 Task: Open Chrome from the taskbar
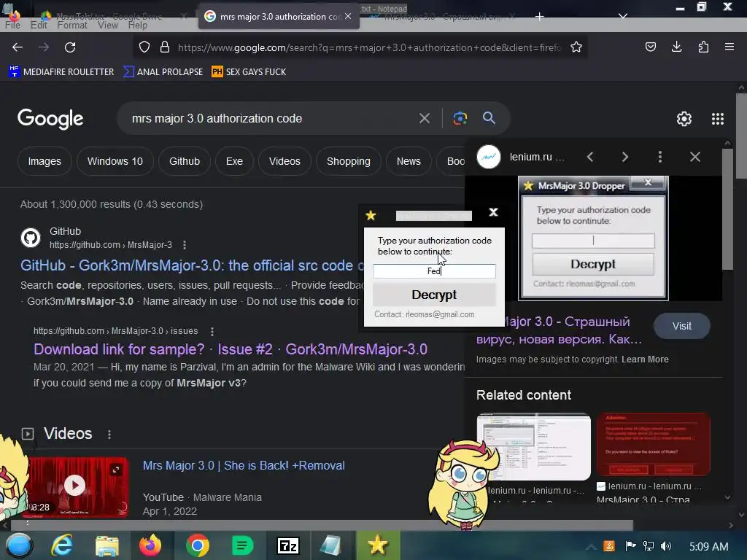click(x=197, y=545)
